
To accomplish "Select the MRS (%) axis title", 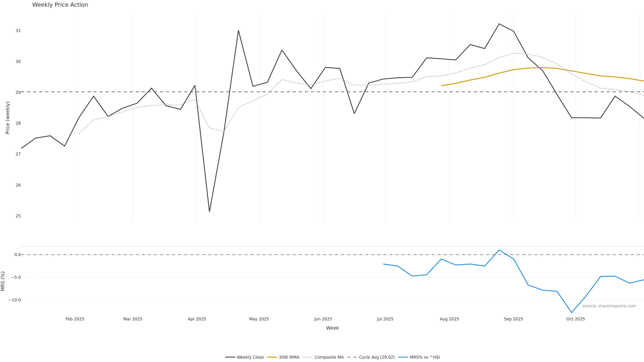I will coord(3,281).
